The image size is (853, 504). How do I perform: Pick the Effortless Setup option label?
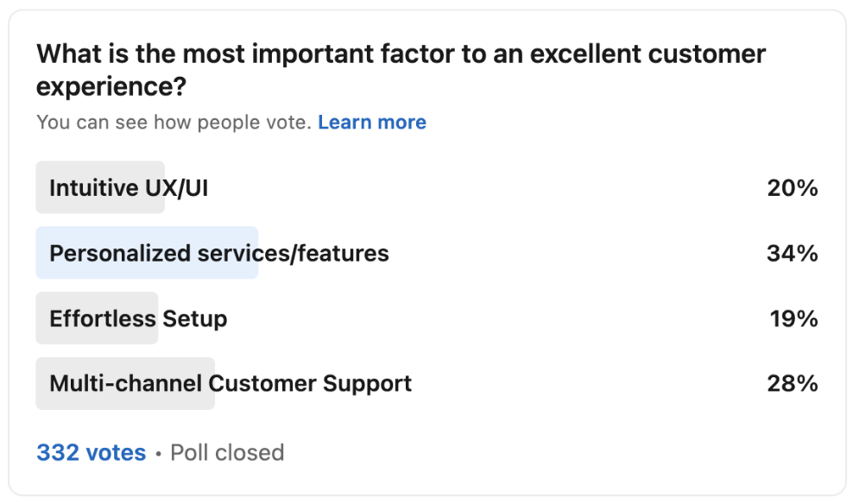pyautogui.click(x=138, y=318)
